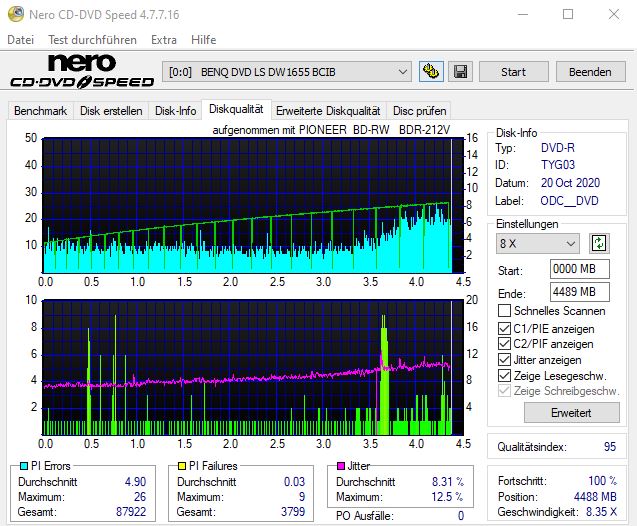Click the save floppy disk icon

(x=460, y=72)
